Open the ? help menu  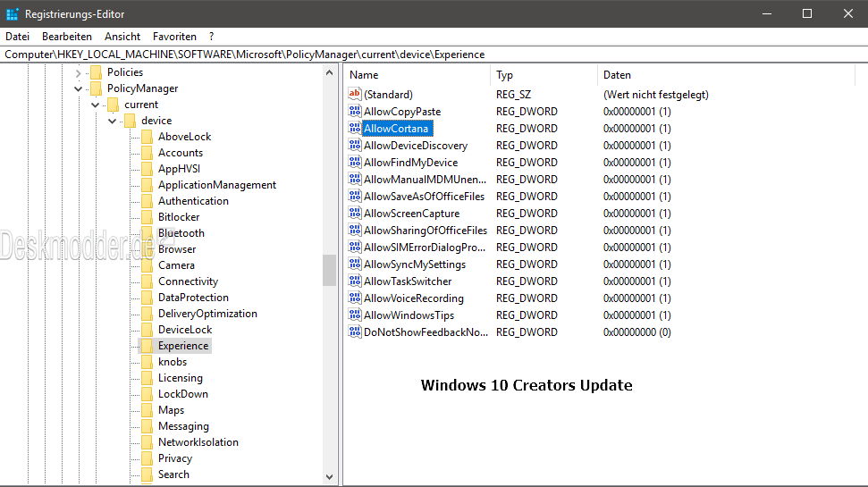pos(212,37)
